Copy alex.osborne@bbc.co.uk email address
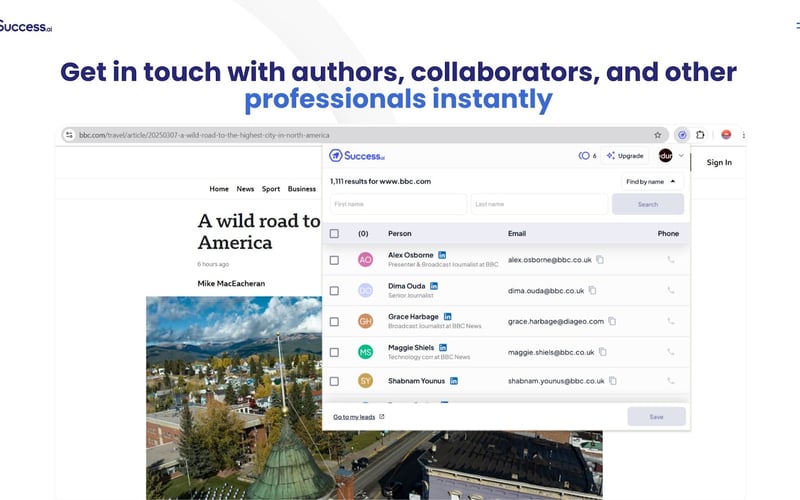The height and width of the screenshot is (500, 800). point(600,260)
